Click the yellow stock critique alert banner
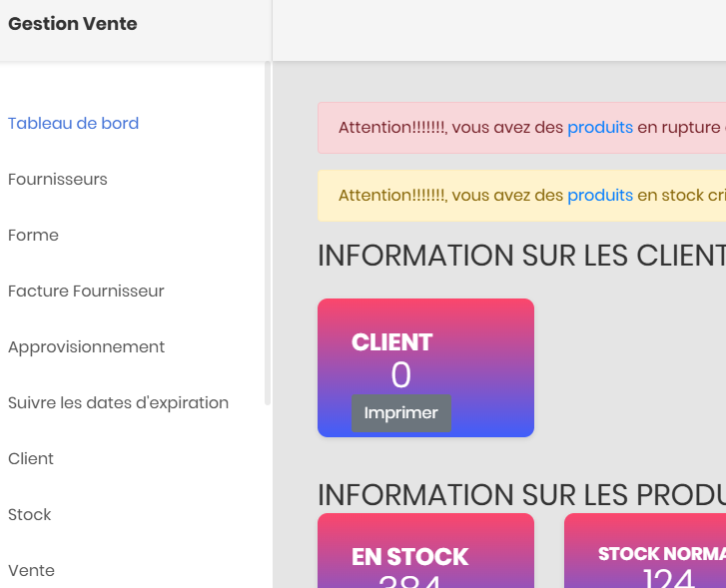 [x=522, y=196]
